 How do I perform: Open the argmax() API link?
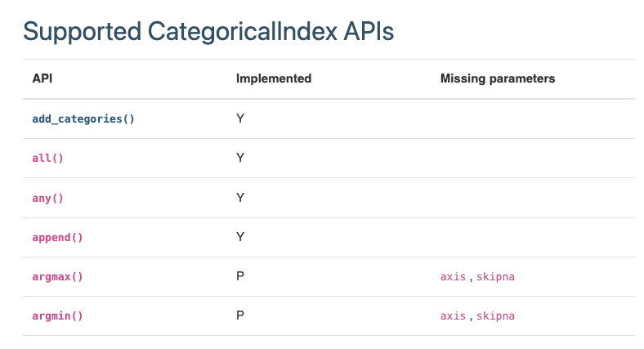click(57, 276)
